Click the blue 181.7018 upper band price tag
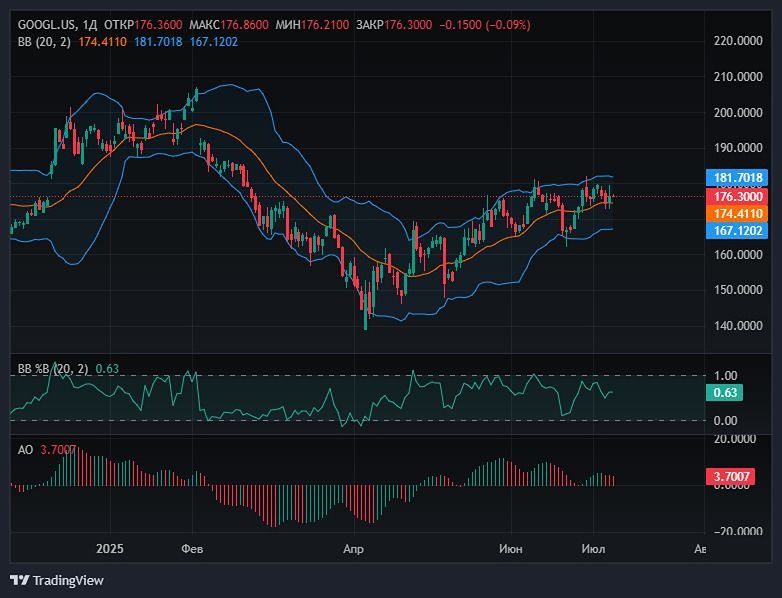This screenshot has width=782, height=598. click(x=739, y=178)
